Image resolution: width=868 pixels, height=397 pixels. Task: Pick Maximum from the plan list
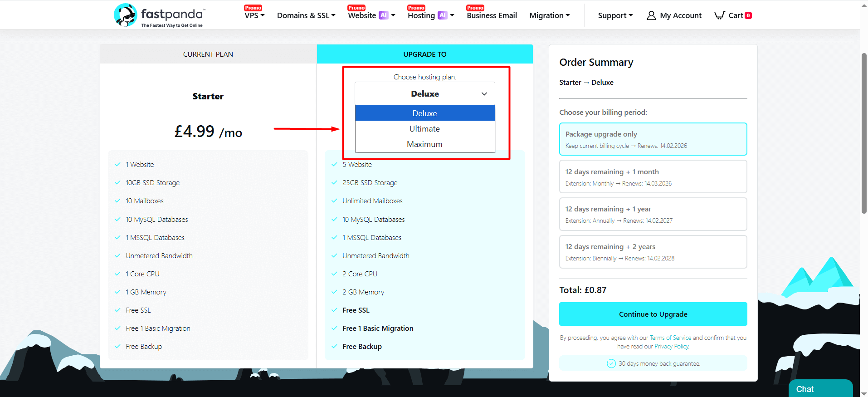point(424,144)
